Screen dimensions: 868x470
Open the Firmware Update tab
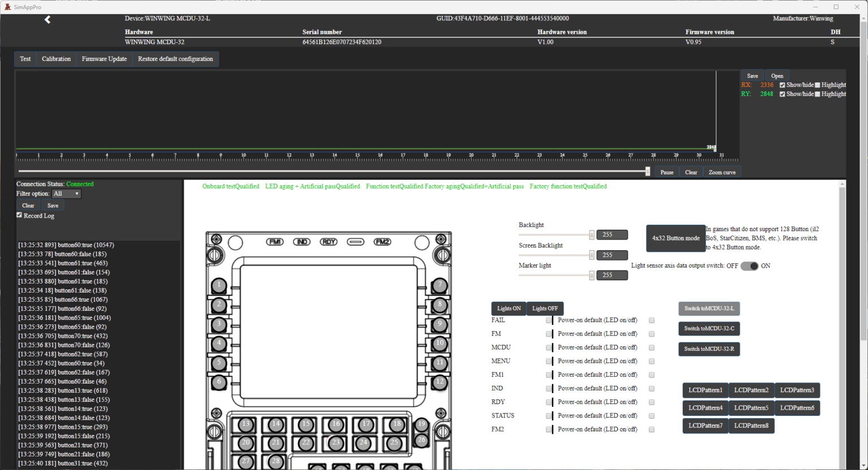click(104, 59)
